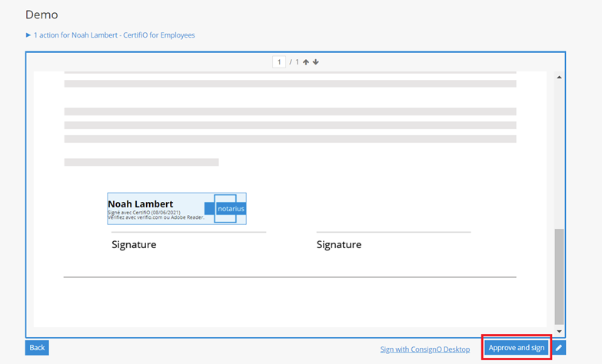
Task: Click the Demo document title
Action: tap(42, 15)
